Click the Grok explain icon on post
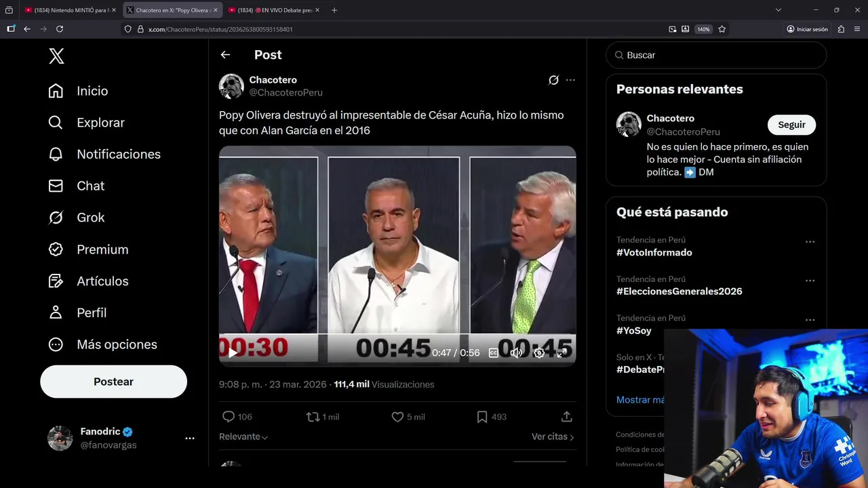The height and width of the screenshot is (488, 868). click(x=553, y=80)
